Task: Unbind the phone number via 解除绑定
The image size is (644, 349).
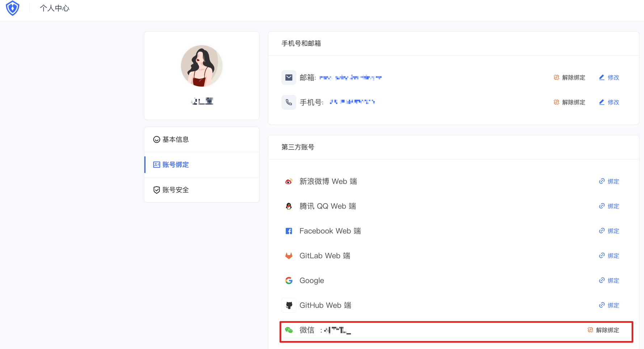Action: pos(569,102)
